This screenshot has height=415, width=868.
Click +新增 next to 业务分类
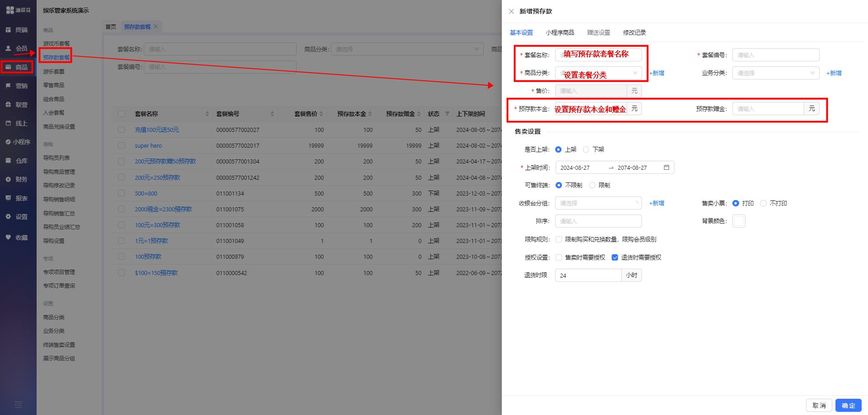click(x=834, y=73)
